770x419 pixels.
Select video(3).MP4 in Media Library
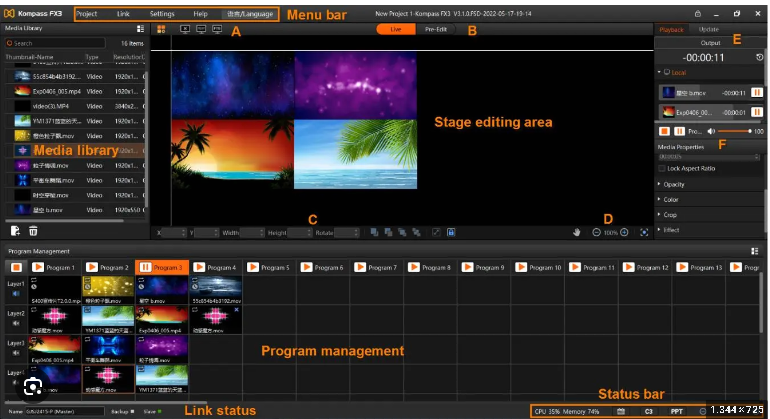point(76,106)
